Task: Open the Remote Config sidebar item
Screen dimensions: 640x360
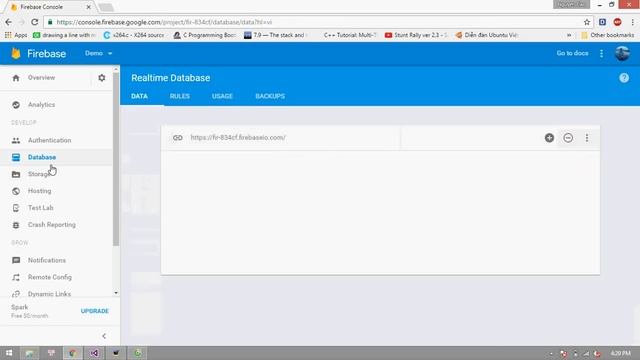Action: click(x=50, y=278)
